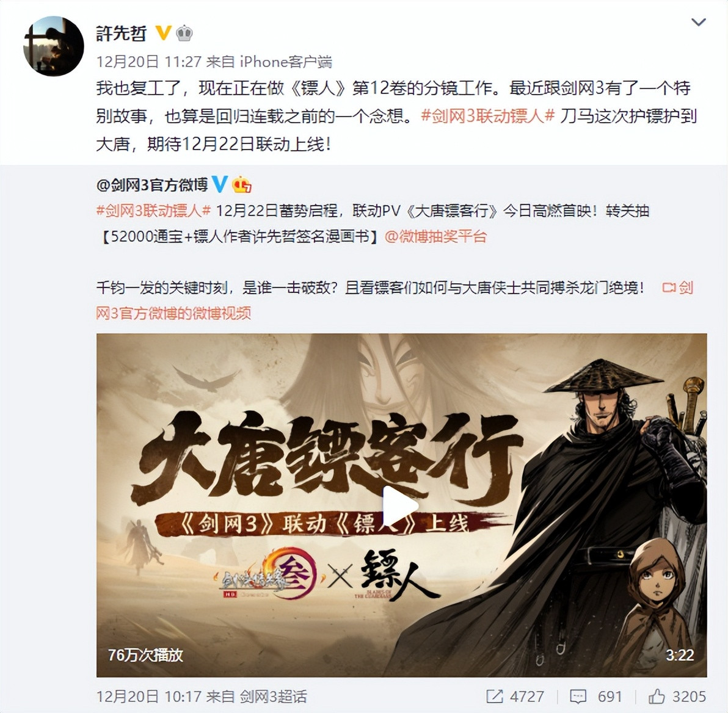Click the crown membership icon next to 許先哲
The height and width of the screenshot is (713, 728).
coord(184,34)
